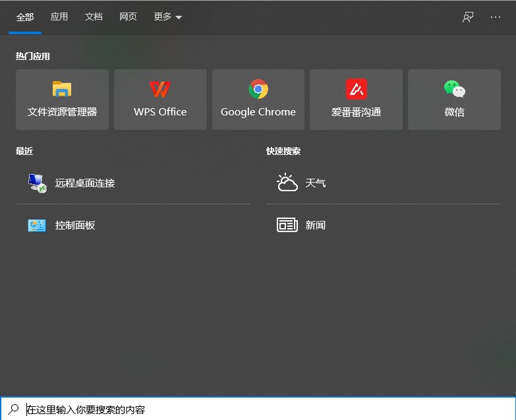Open Google Chrome from top apps
This screenshot has width=516, height=420.
pyautogui.click(x=258, y=100)
